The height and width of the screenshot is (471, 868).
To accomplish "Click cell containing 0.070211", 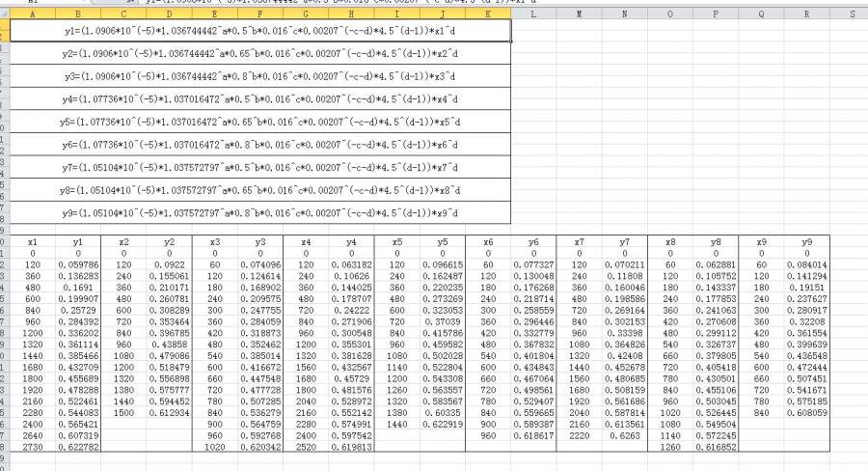I will pyautogui.click(x=624, y=264).
